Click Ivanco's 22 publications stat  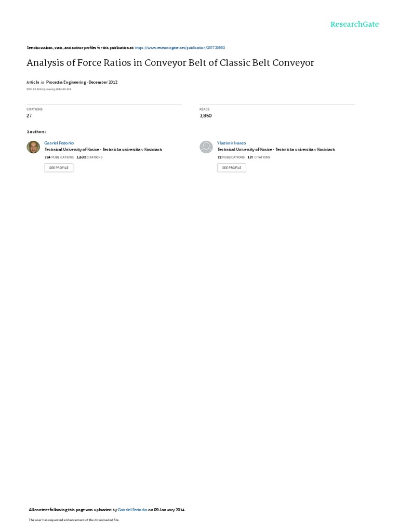tap(231, 157)
